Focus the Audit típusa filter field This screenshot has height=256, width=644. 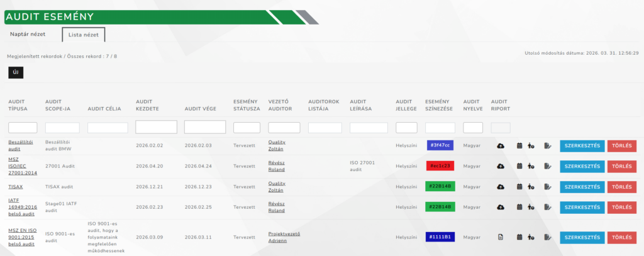23,128
